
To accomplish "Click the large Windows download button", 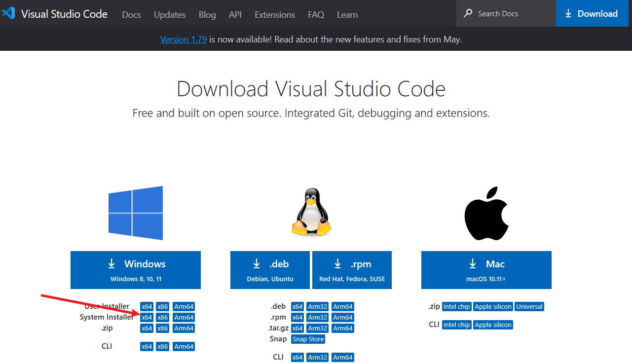I will click(136, 270).
